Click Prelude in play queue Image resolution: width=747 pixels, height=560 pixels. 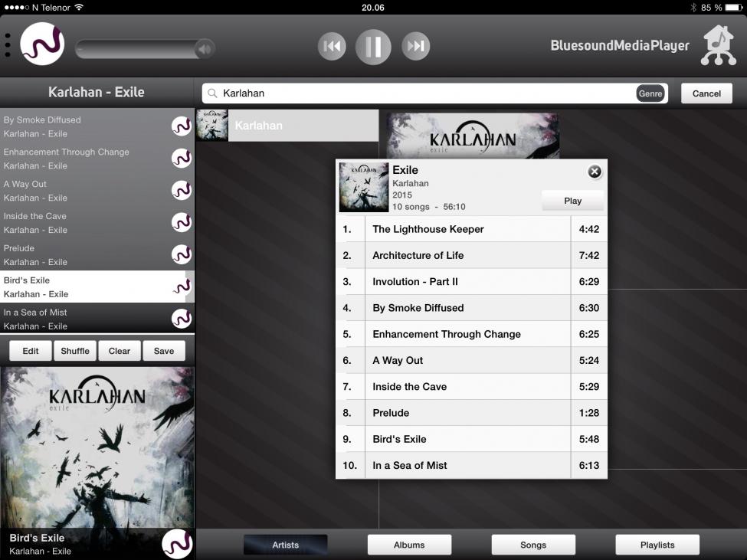(x=97, y=255)
